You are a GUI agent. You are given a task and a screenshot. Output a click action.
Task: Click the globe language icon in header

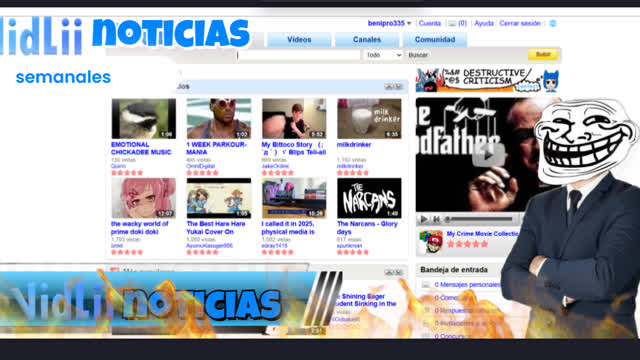[553, 23]
